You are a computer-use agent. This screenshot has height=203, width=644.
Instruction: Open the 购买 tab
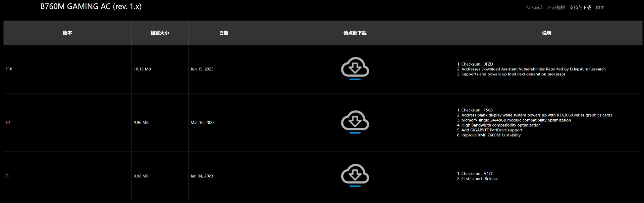[x=600, y=7]
